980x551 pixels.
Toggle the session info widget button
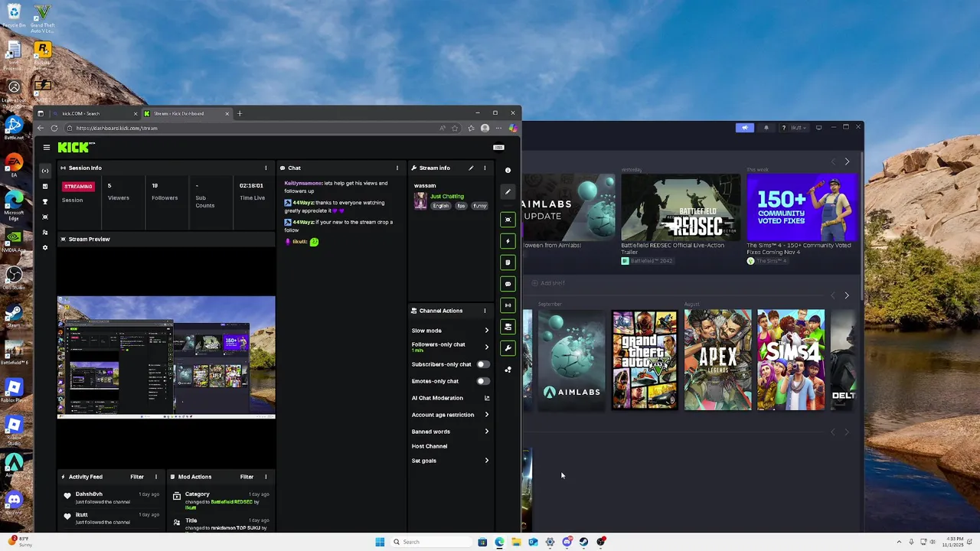pyautogui.click(x=508, y=305)
